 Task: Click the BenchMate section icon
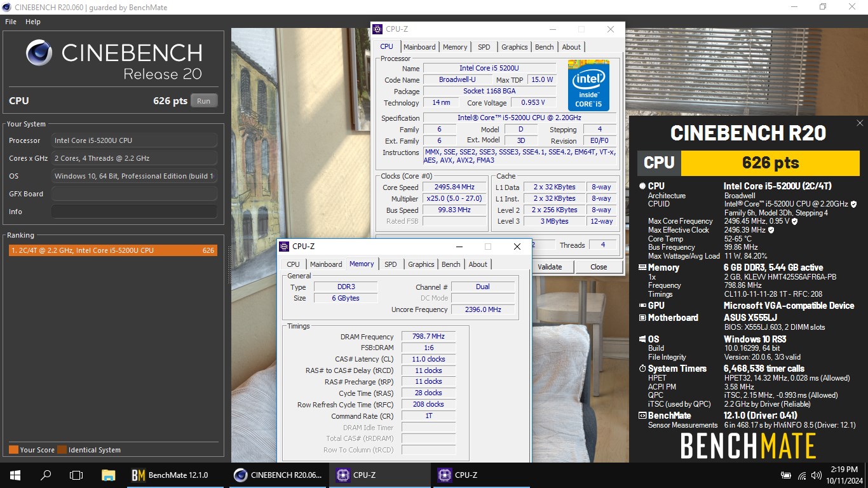point(642,416)
